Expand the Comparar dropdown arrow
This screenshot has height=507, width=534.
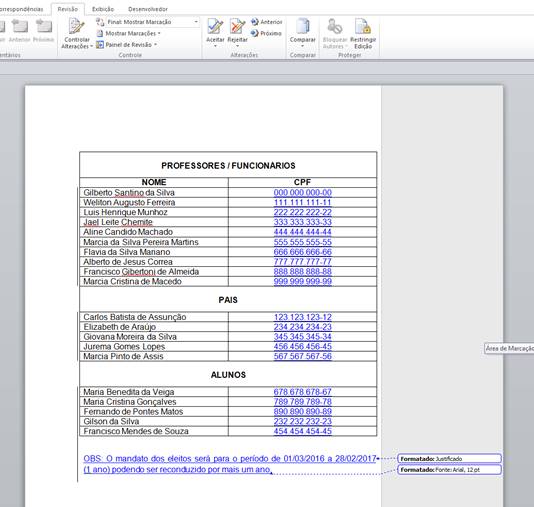[x=302, y=46]
